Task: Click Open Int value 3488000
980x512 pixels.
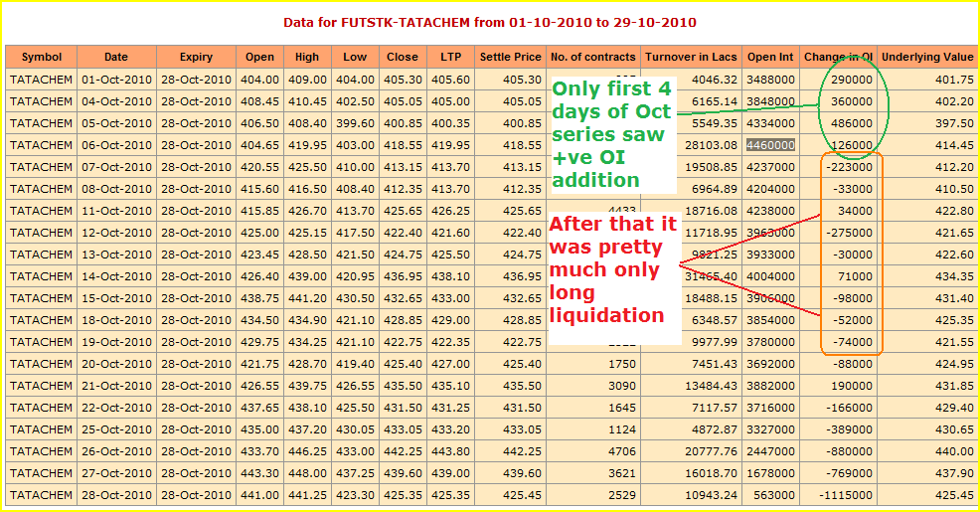Action: click(x=770, y=80)
